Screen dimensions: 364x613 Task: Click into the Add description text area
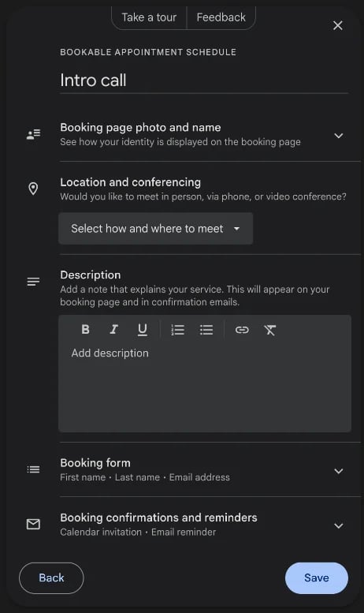[205, 388]
